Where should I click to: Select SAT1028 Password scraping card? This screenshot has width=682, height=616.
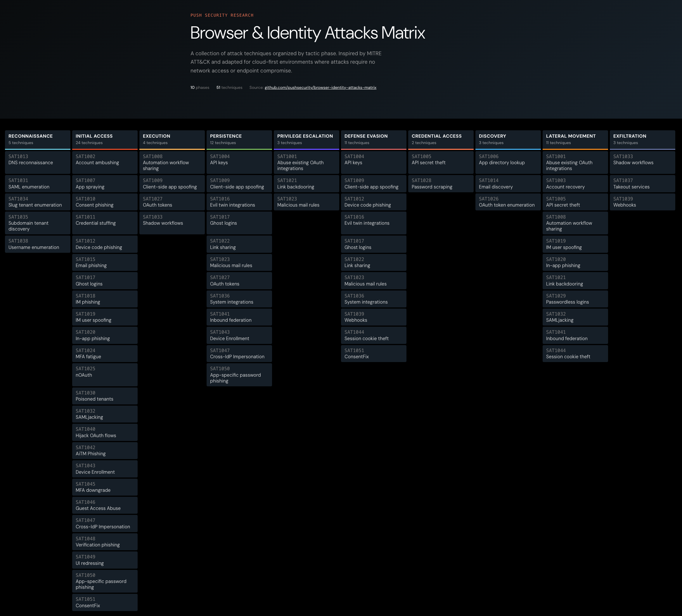click(x=441, y=184)
